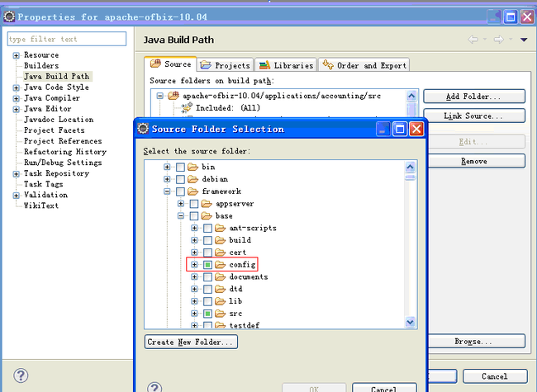Expand the Resource properties category
The image size is (537, 392).
pos(16,55)
